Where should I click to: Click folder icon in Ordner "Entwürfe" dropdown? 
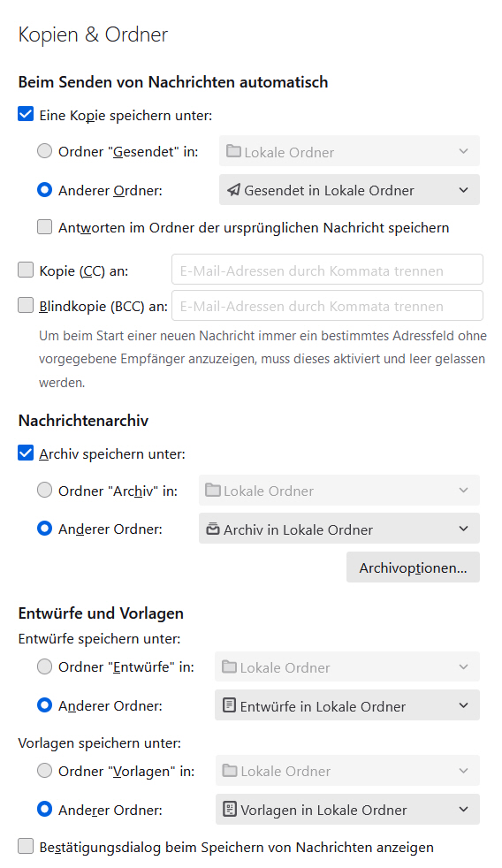(229, 667)
